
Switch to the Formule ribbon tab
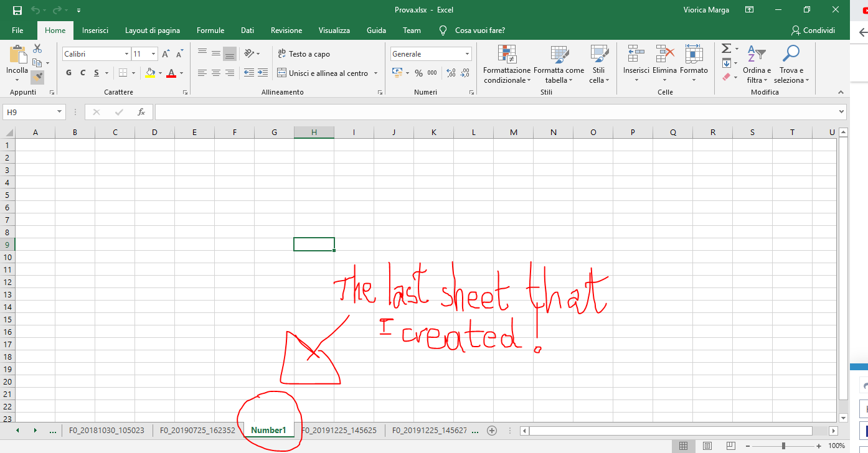tap(210, 30)
